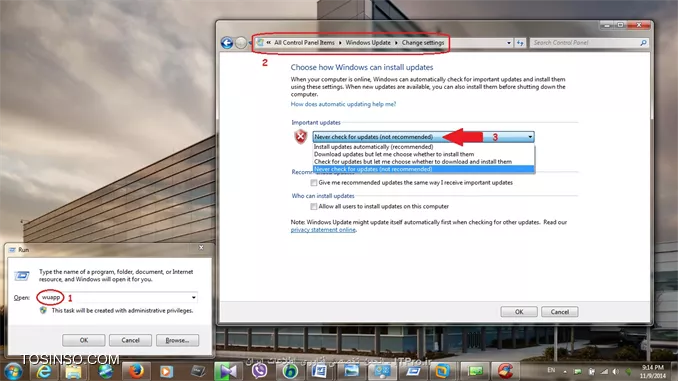
Task: Click the Forward arrow next to Back
Action: tap(241, 43)
